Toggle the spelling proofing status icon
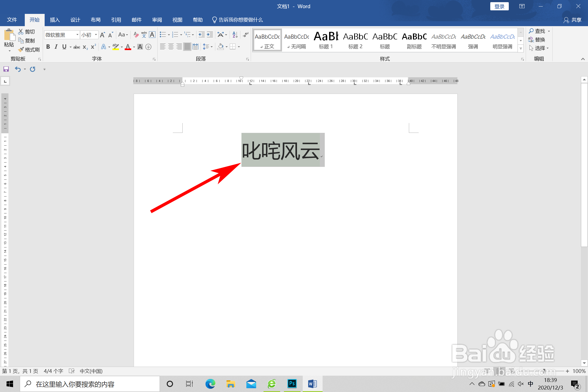The height and width of the screenshot is (392, 588). 72,371
